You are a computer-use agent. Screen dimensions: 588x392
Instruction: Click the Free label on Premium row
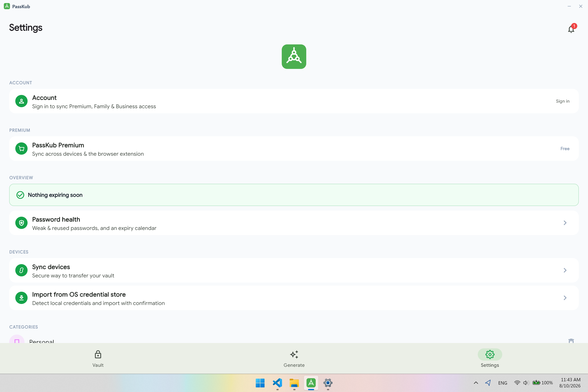coord(565,149)
